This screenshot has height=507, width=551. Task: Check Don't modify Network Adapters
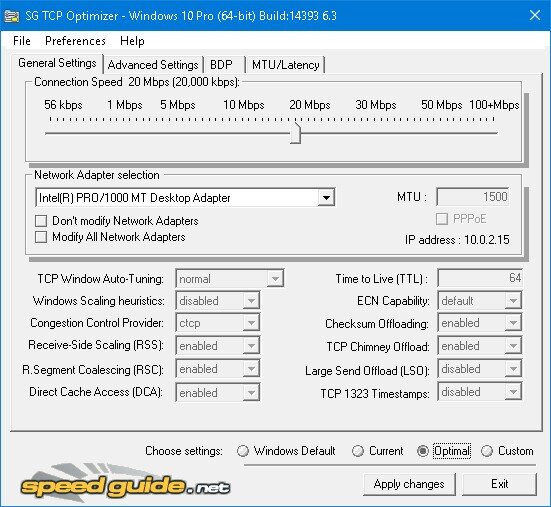click(x=41, y=221)
